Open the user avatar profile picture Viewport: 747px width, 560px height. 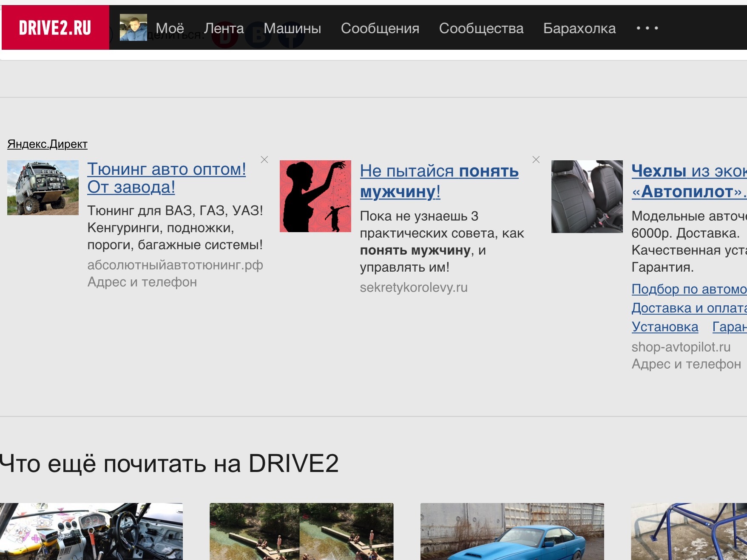133,28
